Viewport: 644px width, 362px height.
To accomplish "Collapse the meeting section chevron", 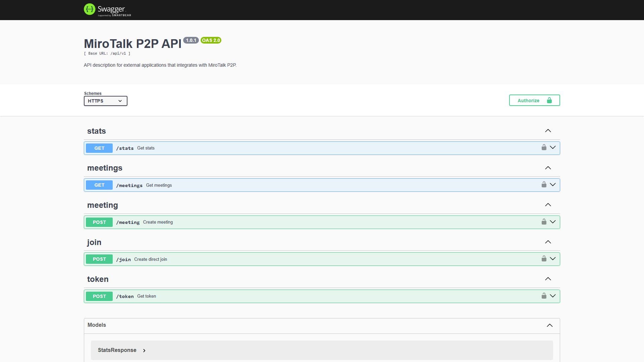I will [548, 205].
